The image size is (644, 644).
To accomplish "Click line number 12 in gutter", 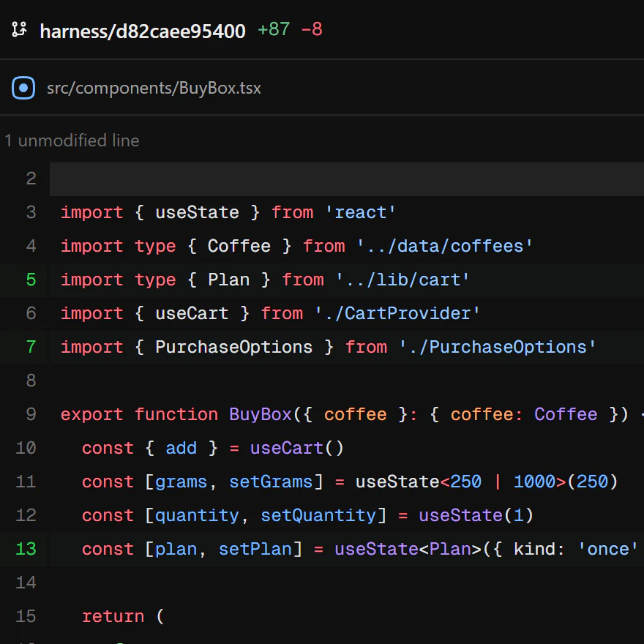I will tap(26, 515).
